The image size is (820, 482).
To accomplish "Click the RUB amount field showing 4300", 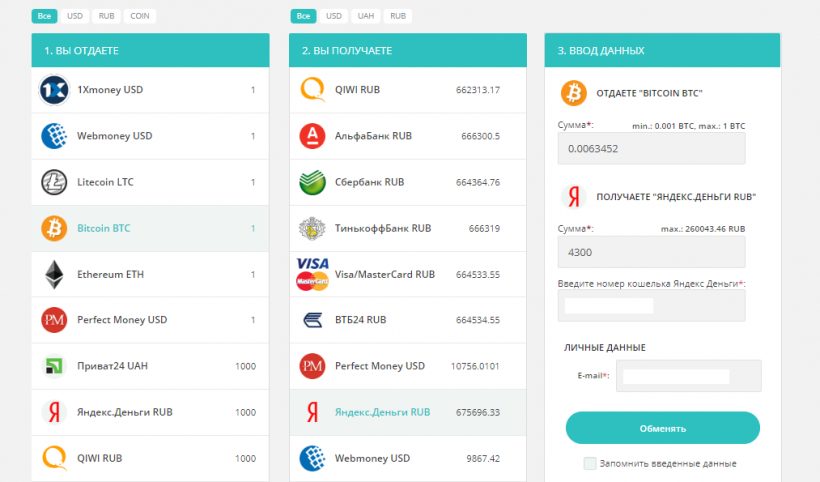I will click(652, 252).
